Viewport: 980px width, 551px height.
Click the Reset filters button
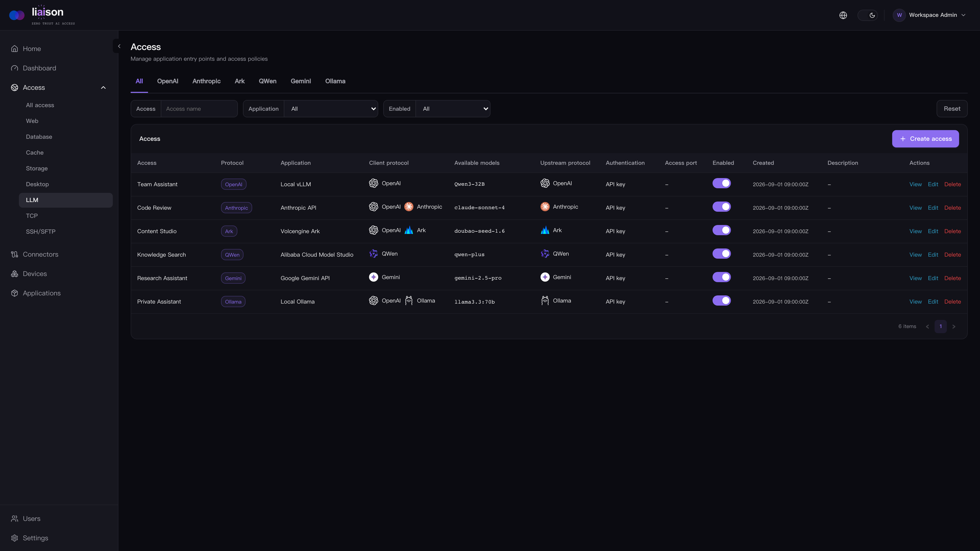[x=952, y=109]
